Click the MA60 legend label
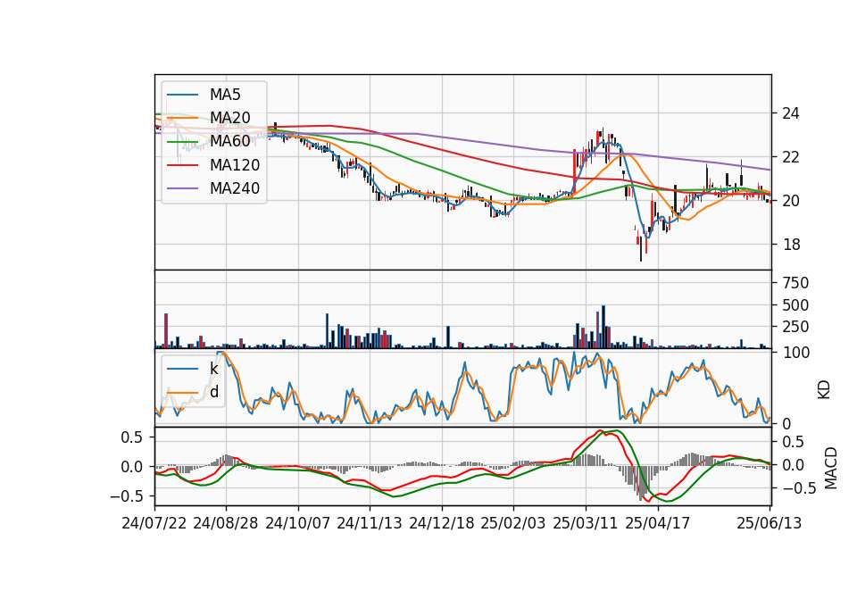This screenshot has height=616, width=857. click(230, 141)
